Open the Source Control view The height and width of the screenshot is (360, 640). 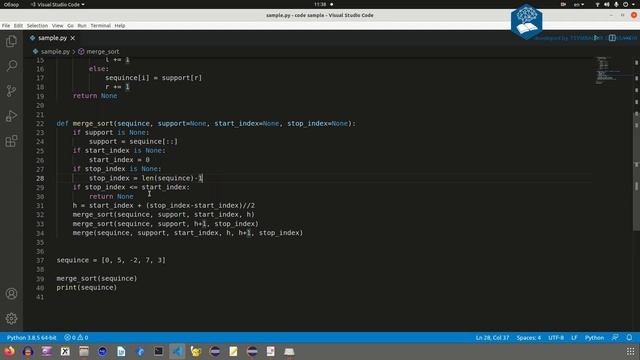coord(11,91)
